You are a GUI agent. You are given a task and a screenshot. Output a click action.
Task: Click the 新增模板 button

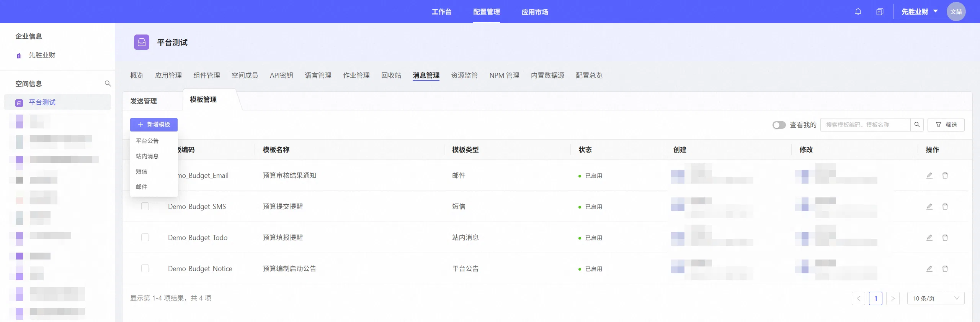click(x=154, y=125)
